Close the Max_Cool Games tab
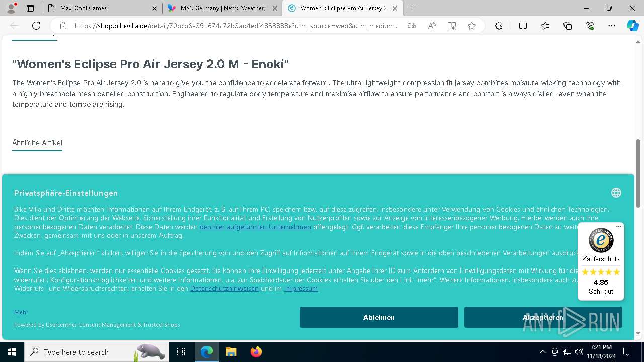 click(x=154, y=8)
